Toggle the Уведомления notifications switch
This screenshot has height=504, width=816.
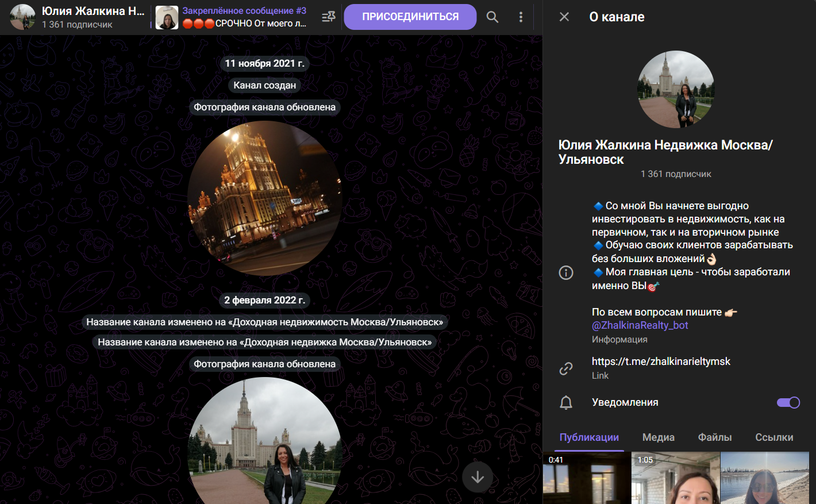coord(788,403)
